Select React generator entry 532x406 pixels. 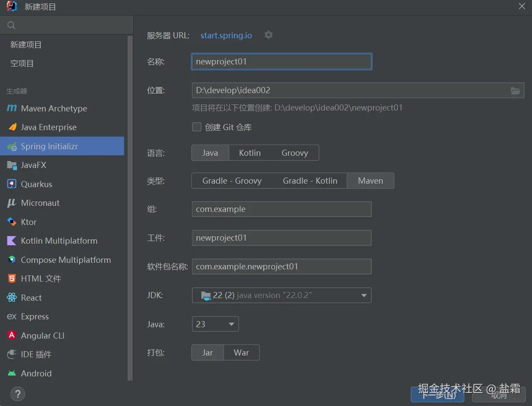[x=62, y=298]
